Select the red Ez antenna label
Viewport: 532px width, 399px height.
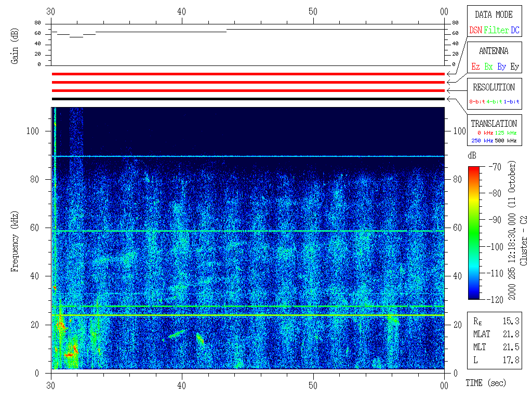[475, 67]
